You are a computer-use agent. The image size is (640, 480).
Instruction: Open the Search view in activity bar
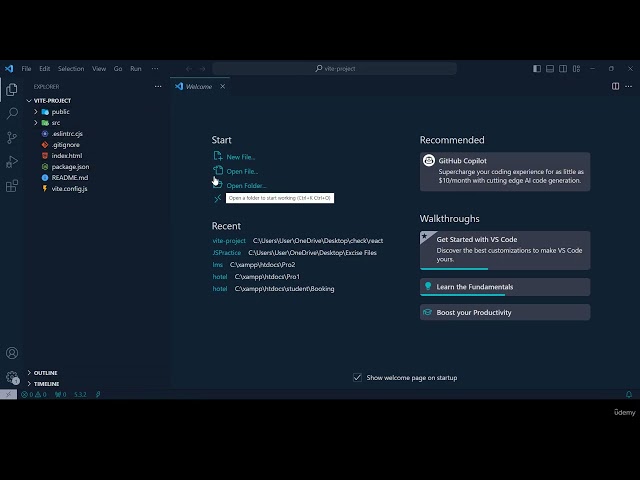click(12, 113)
